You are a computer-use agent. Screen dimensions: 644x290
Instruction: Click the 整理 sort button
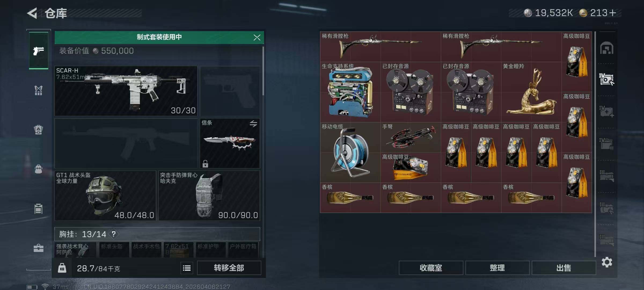coord(497,268)
